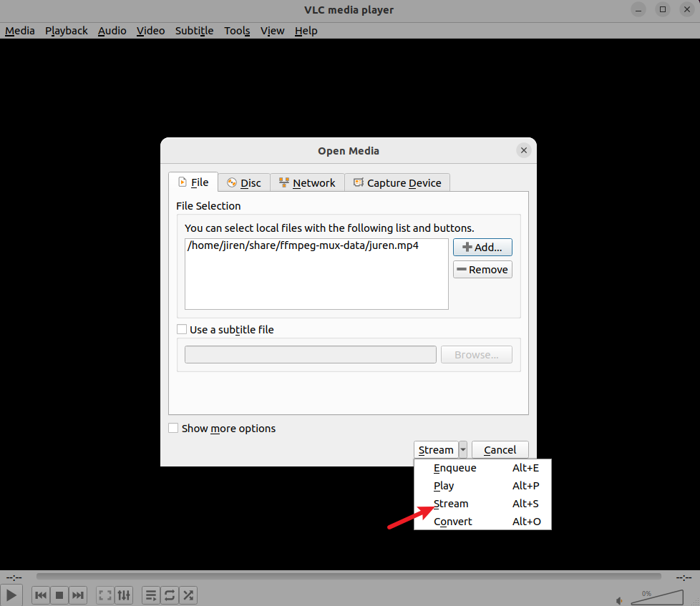The height and width of the screenshot is (606, 700).
Task: Show the playlist icon
Action: click(151, 595)
